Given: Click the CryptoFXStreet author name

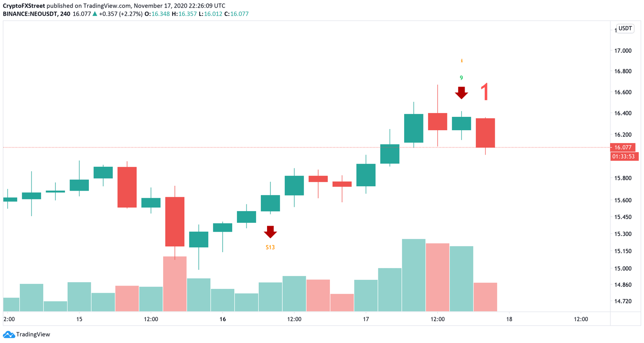Looking at the screenshot, I should pyautogui.click(x=24, y=6).
